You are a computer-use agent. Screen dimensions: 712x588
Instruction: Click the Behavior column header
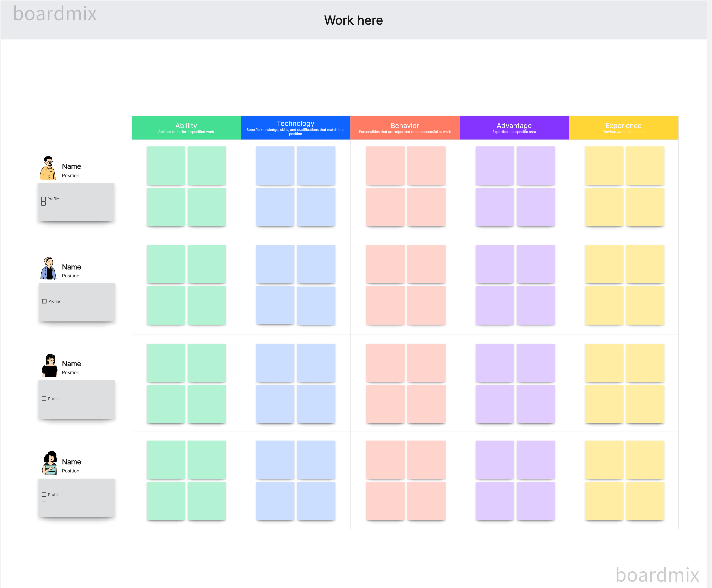405,128
